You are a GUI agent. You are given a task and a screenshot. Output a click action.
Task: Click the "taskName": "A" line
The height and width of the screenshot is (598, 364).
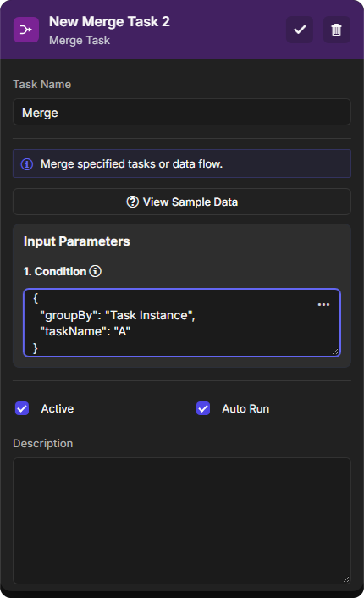coord(85,331)
